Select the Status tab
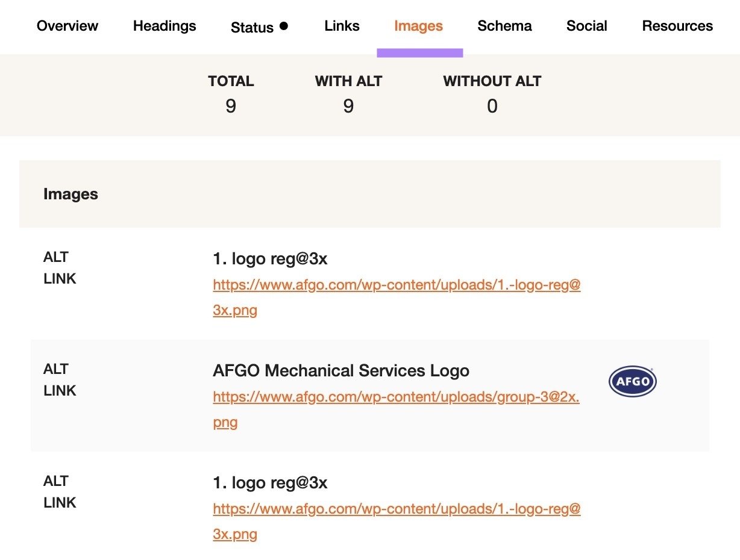This screenshot has height=560, width=740. click(252, 27)
